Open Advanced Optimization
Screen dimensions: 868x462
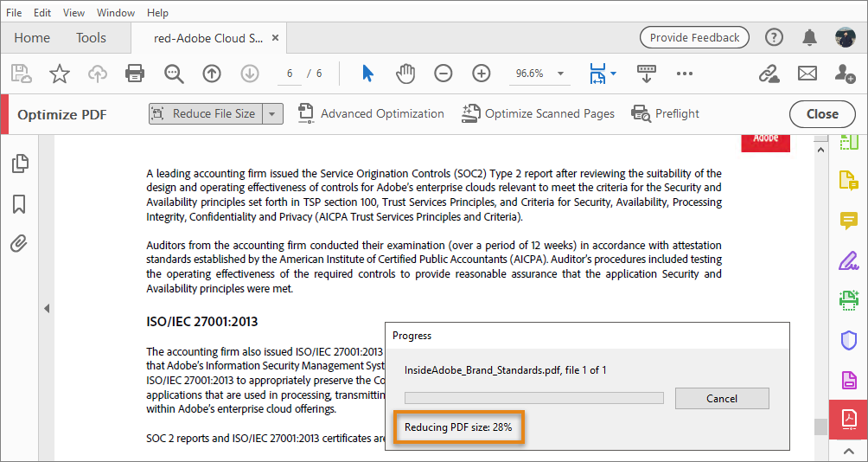pyautogui.click(x=371, y=114)
